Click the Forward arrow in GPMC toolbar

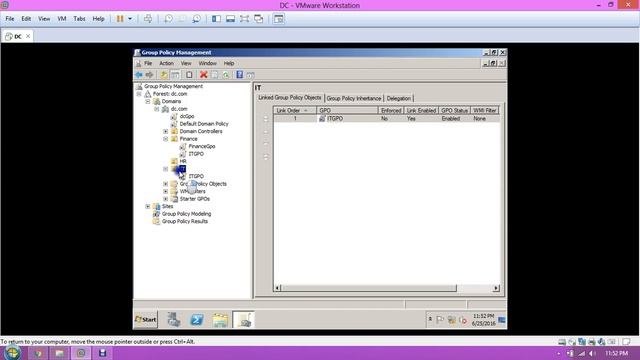click(x=149, y=75)
